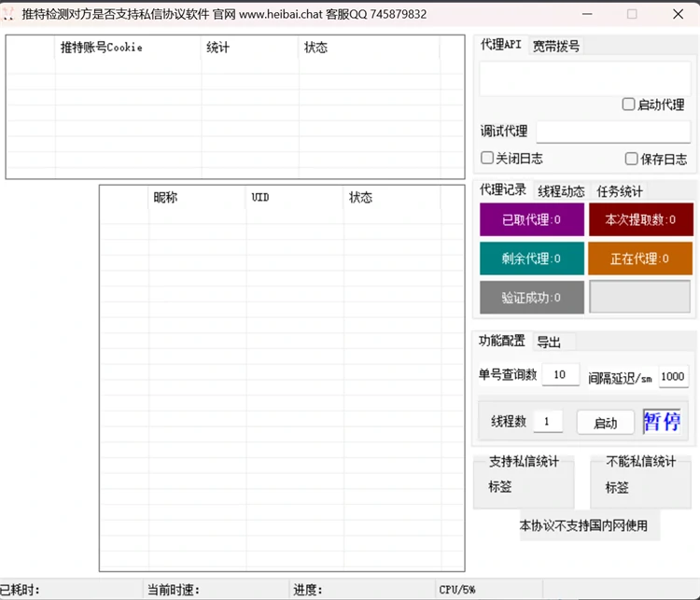Click the purple 已取代理:0 tile

tap(532, 219)
